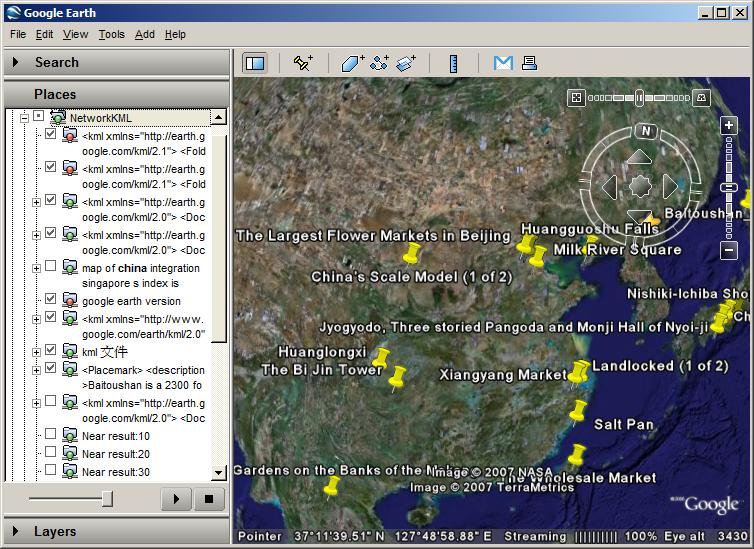Expand the 'map of china integration' node

(37, 268)
